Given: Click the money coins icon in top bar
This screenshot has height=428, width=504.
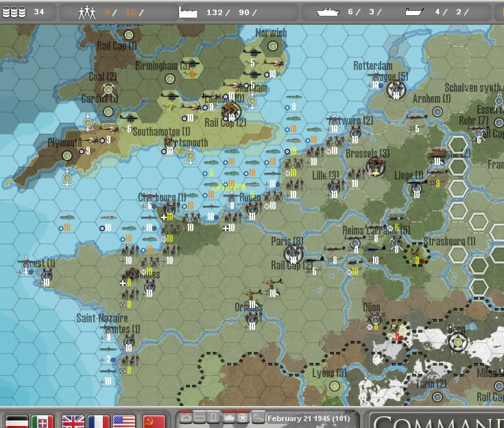Looking at the screenshot, I should click(x=14, y=12).
